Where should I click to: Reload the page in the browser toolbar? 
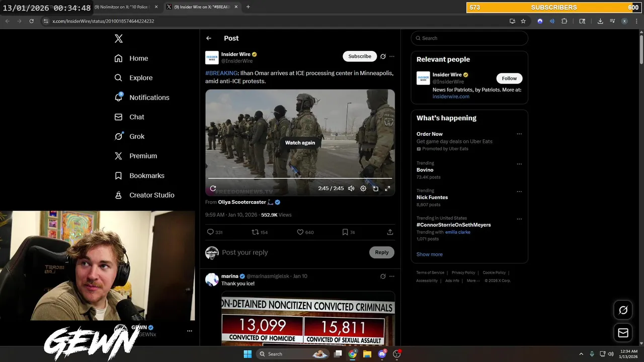coord(31,21)
